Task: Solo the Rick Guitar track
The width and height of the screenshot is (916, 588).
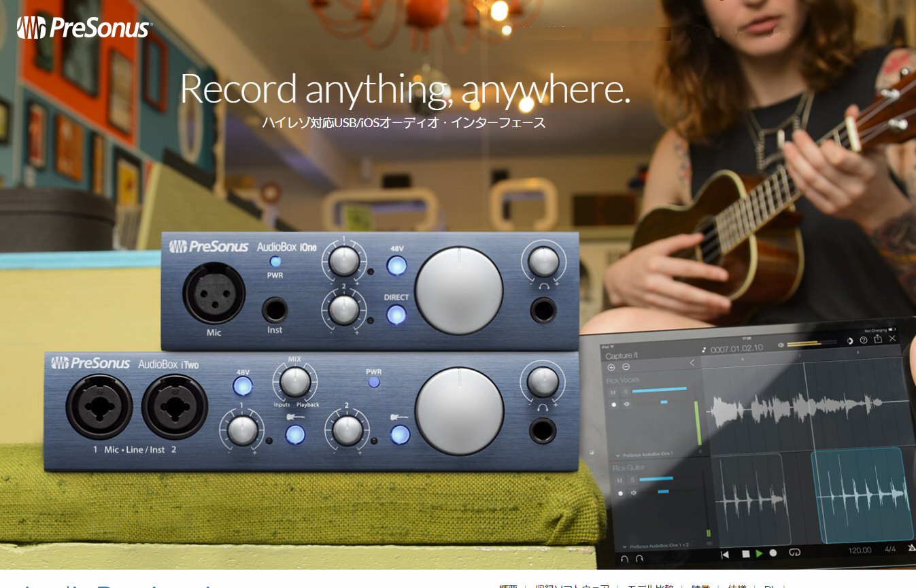Action: (x=633, y=480)
